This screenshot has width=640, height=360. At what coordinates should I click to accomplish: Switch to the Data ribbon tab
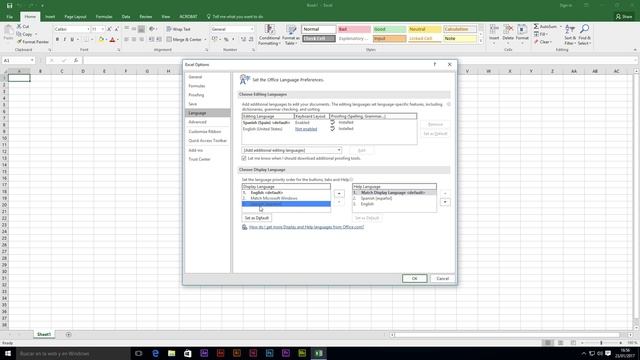click(126, 17)
